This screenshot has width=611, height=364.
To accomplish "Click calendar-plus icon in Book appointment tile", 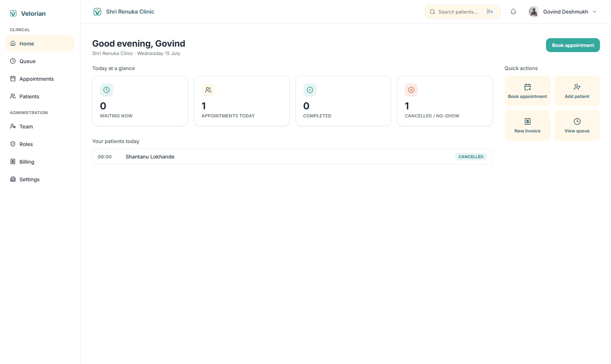I will (528, 87).
